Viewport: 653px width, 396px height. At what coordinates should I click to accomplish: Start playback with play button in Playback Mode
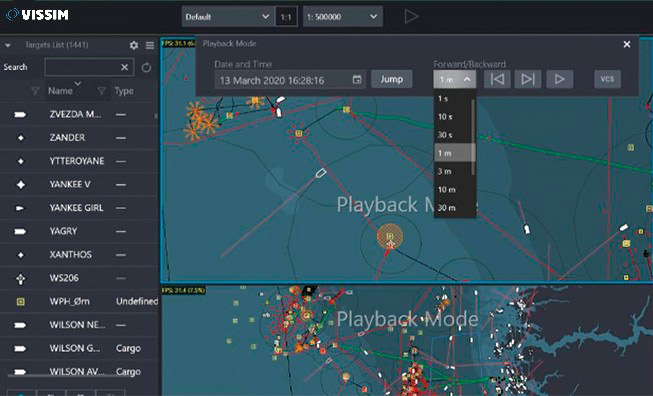tap(559, 79)
